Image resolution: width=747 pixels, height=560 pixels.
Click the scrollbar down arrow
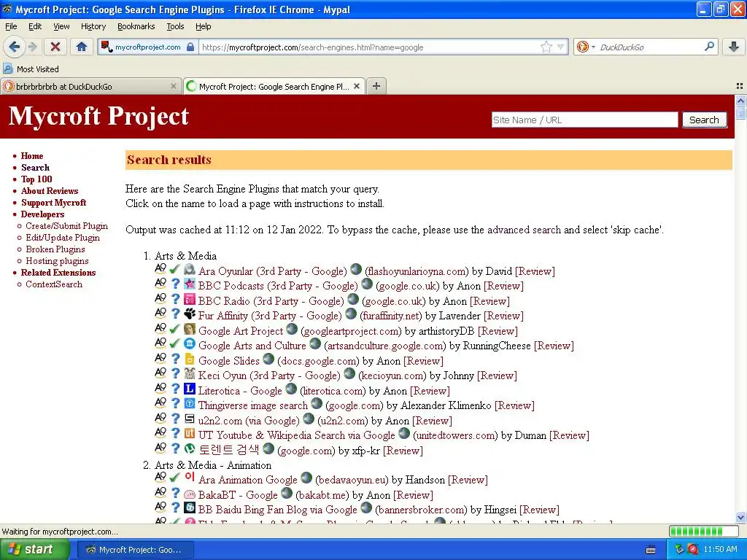pyautogui.click(x=740, y=518)
